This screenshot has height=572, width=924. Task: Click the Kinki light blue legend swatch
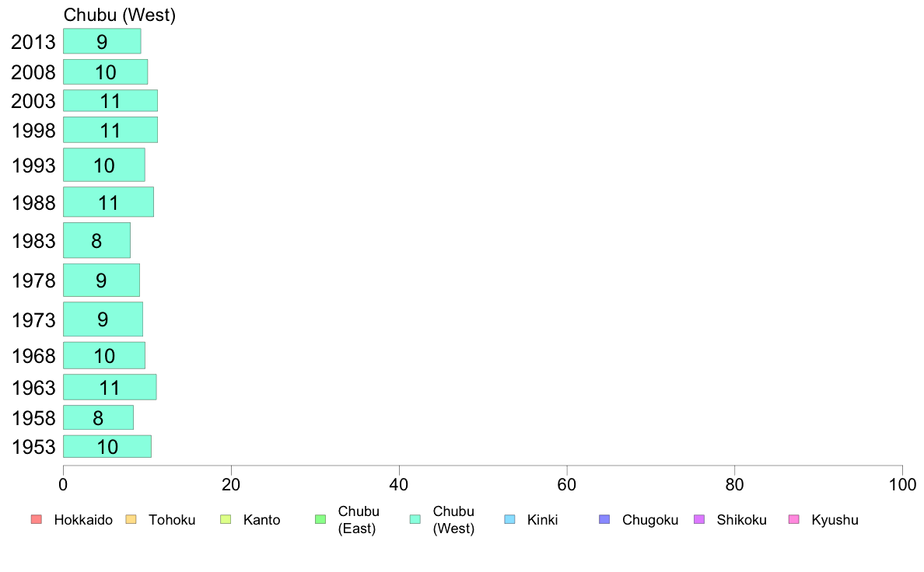pos(509,519)
